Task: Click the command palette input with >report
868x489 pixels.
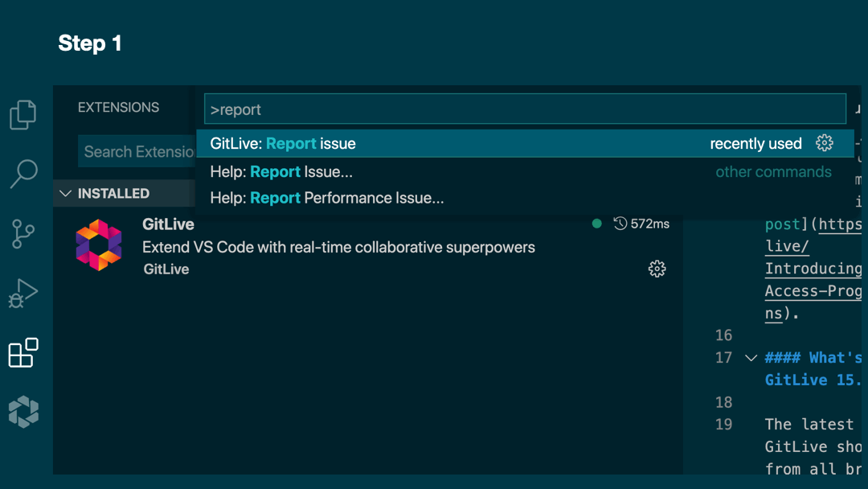Action: coord(525,109)
